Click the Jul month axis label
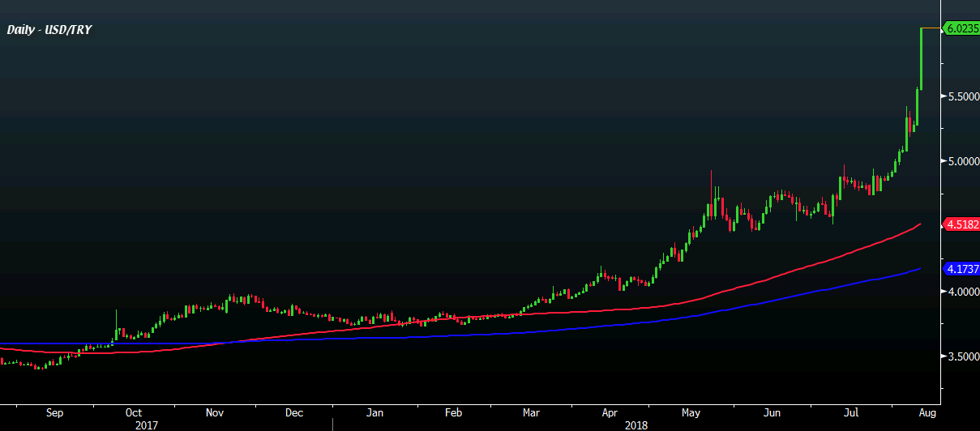 (850, 413)
